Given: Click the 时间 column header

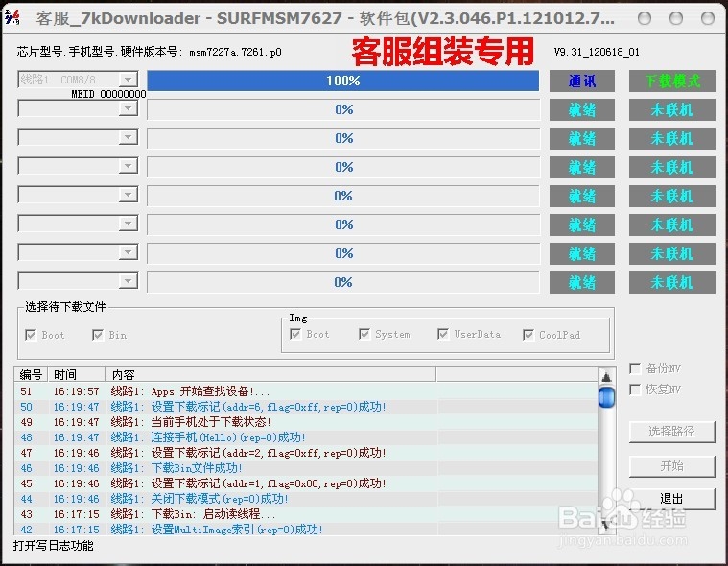Looking at the screenshot, I should (x=77, y=374).
